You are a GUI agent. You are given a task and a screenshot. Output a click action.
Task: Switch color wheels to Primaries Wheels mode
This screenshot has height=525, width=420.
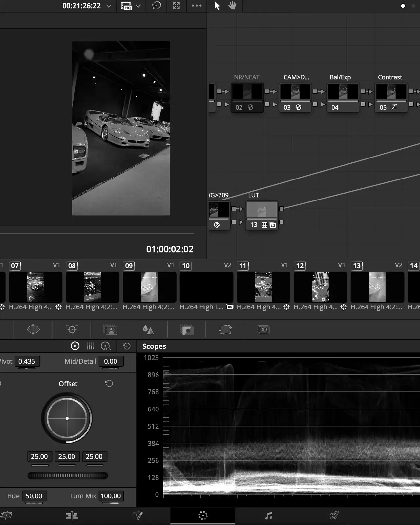[x=75, y=346]
